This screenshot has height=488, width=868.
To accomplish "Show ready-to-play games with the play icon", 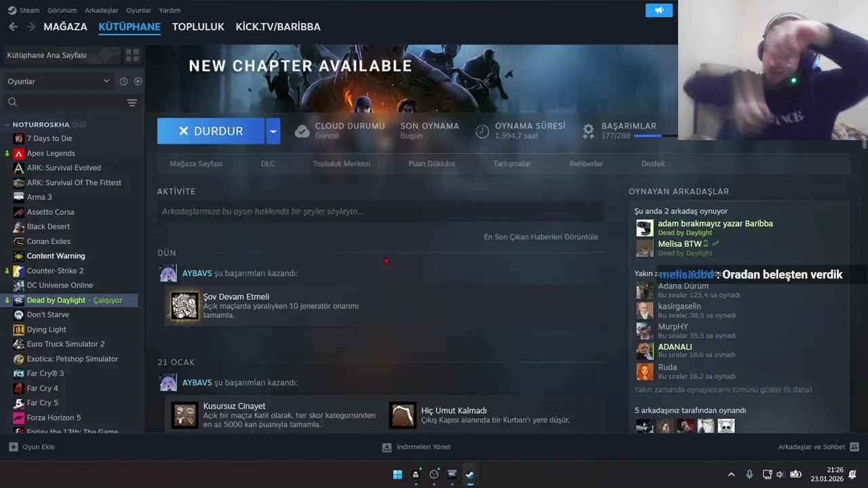I will click(x=138, y=81).
